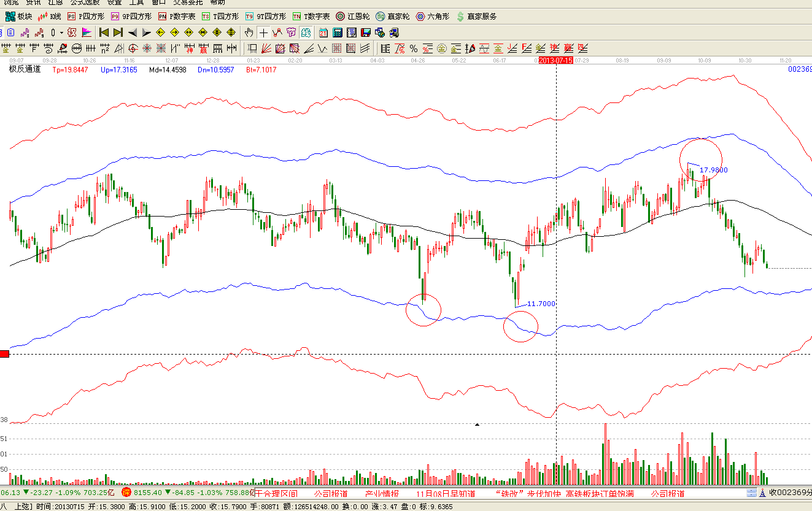Viewport: 812px width, 511px height.
Task: Click the 公司报道 news link
Action: click(x=331, y=493)
